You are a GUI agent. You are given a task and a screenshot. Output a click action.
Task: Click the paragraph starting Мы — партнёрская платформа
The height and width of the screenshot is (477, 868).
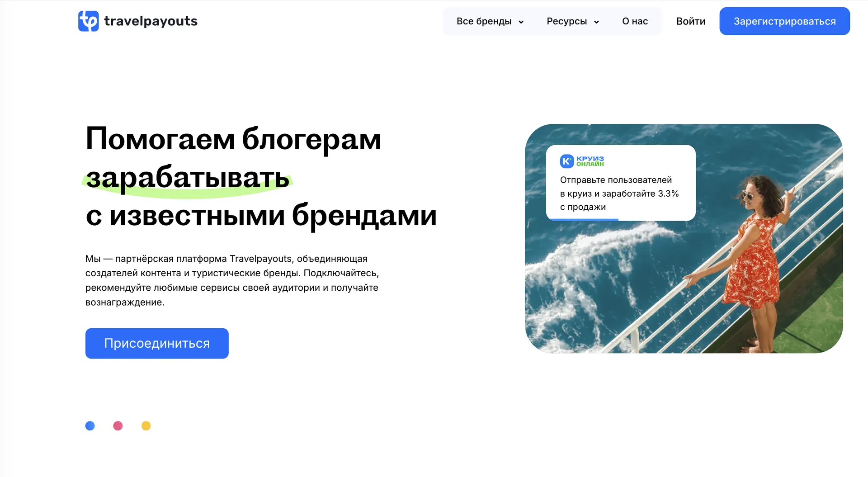coord(232,280)
